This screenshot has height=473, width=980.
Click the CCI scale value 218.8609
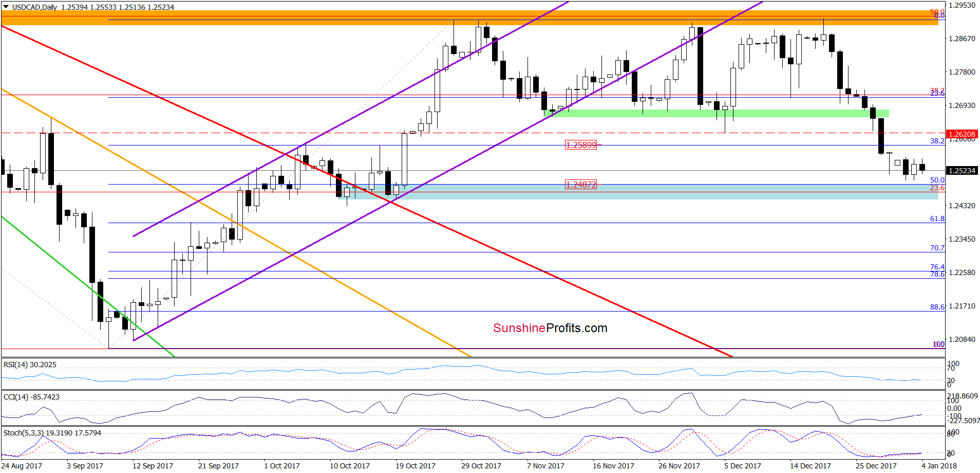point(963,396)
